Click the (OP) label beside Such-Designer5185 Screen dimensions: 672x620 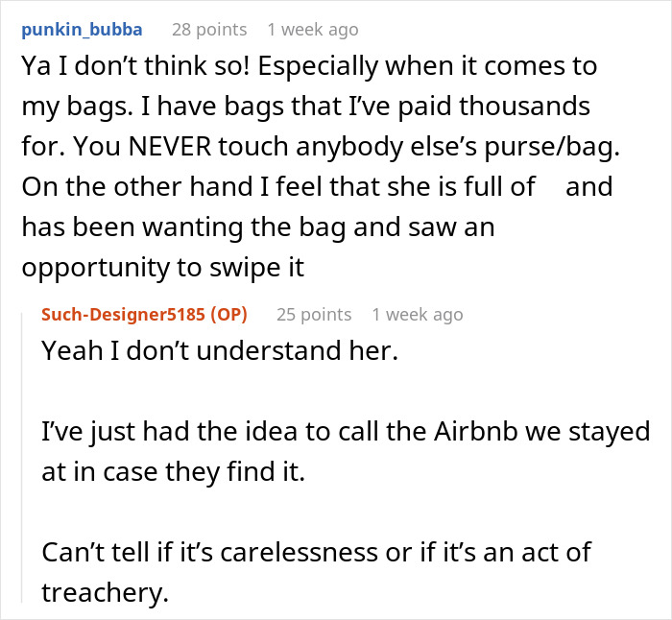[228, 314]
